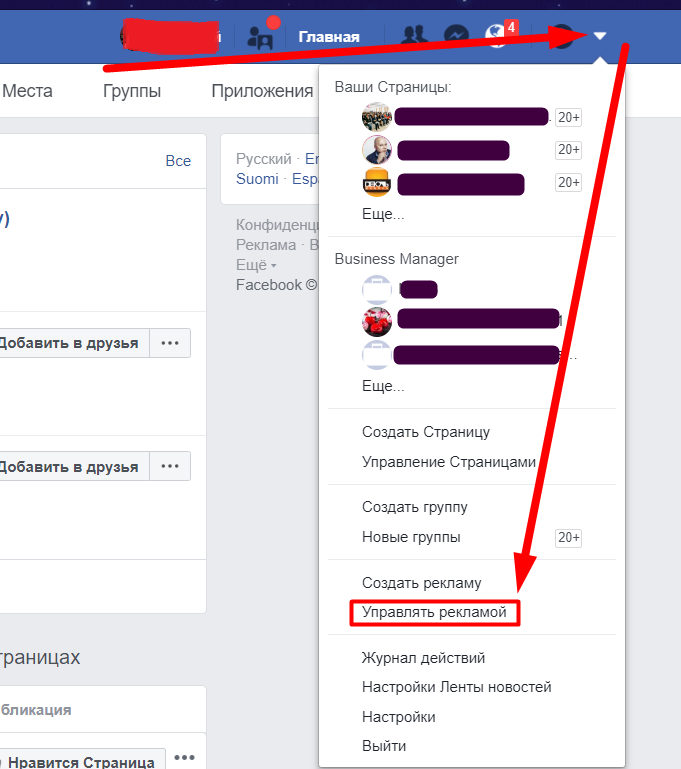
Task: Click the Business Manager section heading
Action: coord(396,259)
